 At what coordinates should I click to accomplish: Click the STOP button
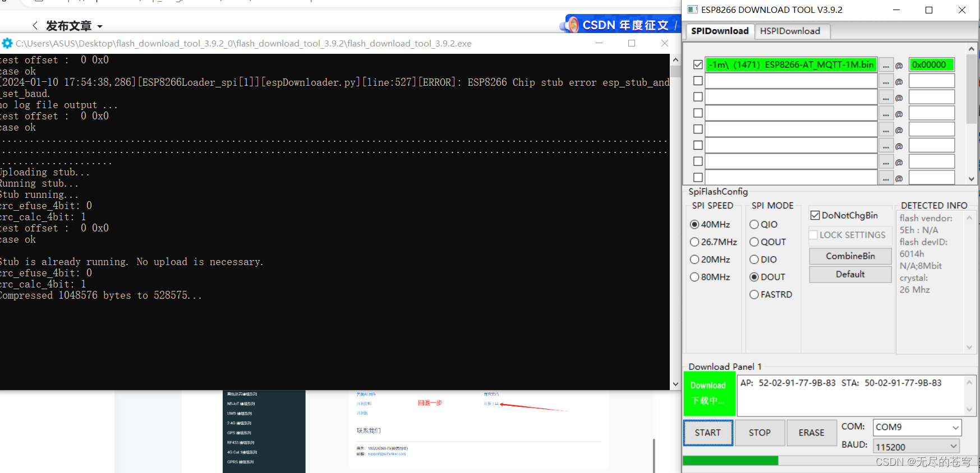tap(760, 433)
